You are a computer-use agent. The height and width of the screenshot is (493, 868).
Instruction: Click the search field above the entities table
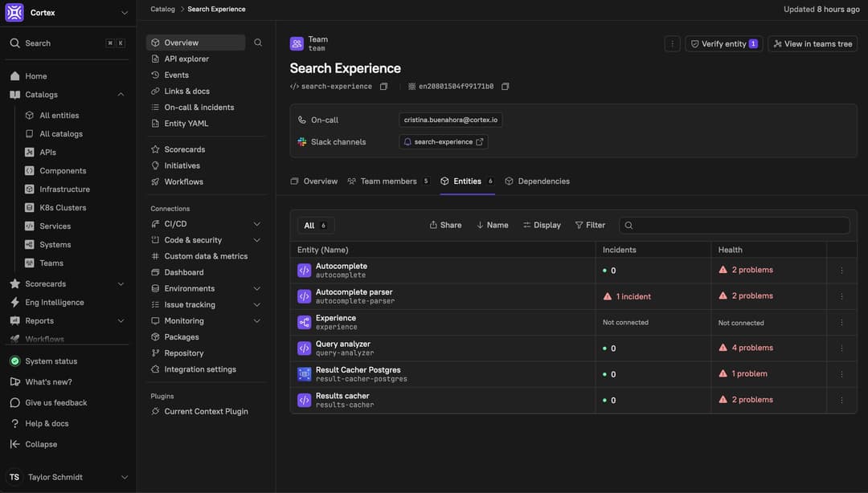[735, 225]
